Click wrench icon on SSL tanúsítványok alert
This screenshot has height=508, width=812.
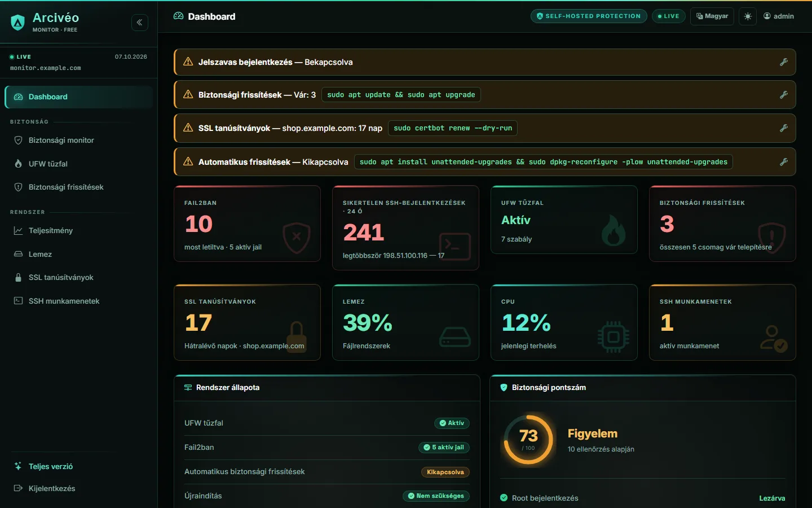coord(784,128)
